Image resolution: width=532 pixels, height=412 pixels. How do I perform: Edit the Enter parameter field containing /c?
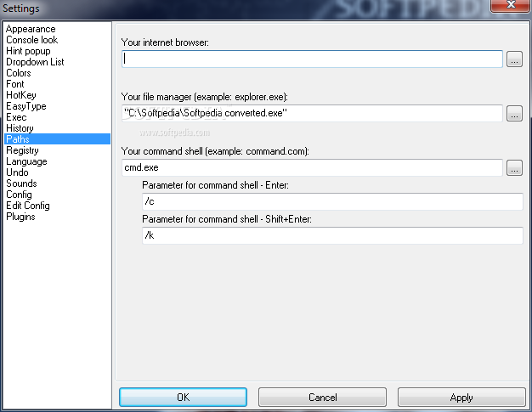[x=332, y=201]
